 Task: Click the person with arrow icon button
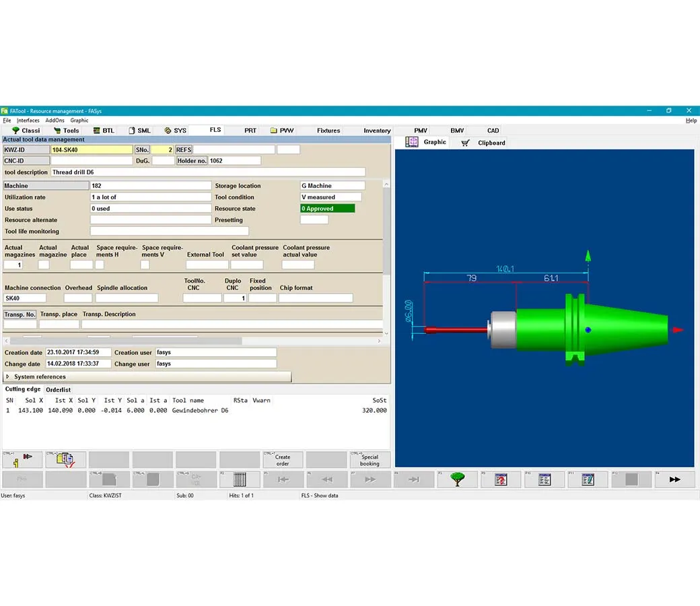click(22, 460)
